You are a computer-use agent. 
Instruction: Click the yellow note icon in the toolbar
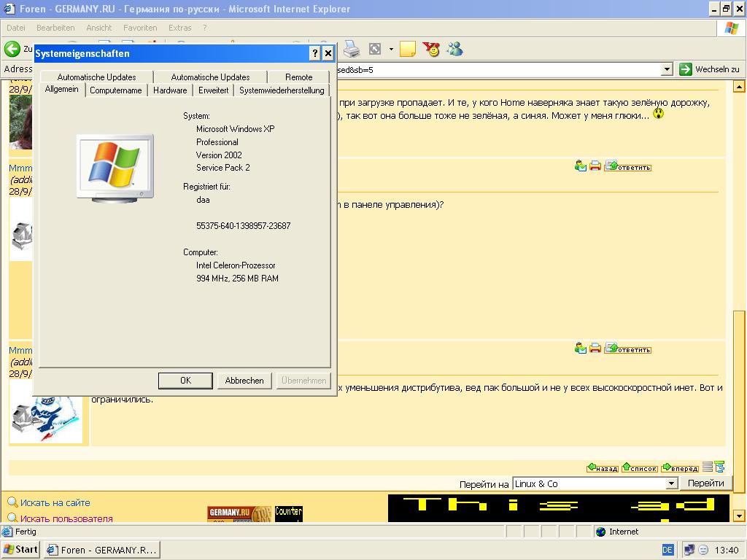(408, 49)
